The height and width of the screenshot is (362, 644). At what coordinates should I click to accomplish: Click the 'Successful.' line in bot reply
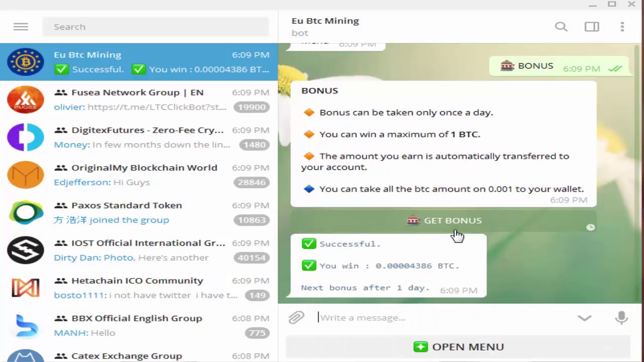tap(350, 244)
